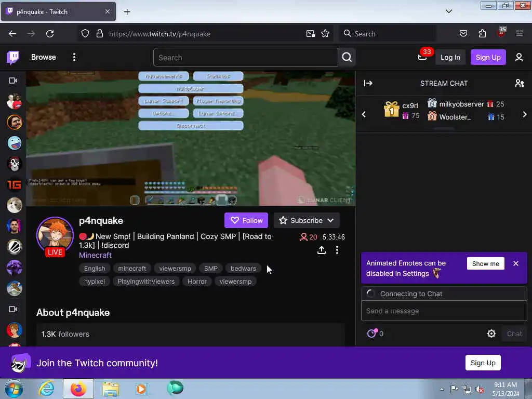Open chat settings gear icon

(491, 334)
